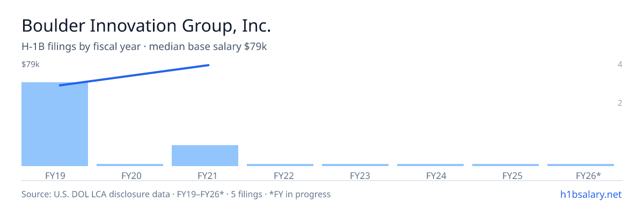This screenshot has height=215, width=644.
Task: Select the FY26* filings bar
Action: [581, 165]
